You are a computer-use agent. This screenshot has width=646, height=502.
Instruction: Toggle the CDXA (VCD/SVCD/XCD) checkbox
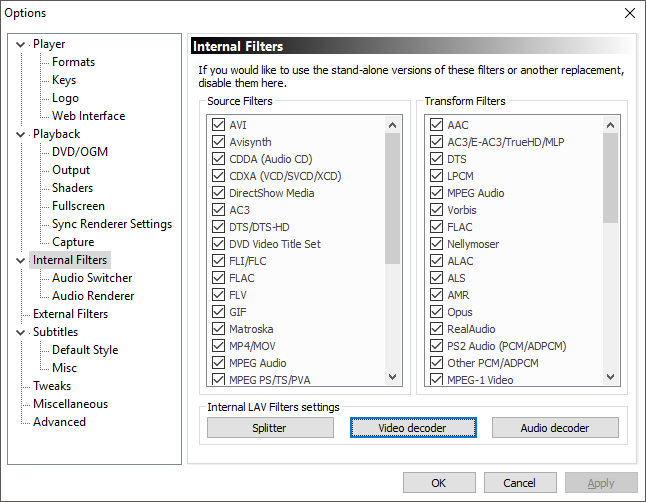pos(218,176)
